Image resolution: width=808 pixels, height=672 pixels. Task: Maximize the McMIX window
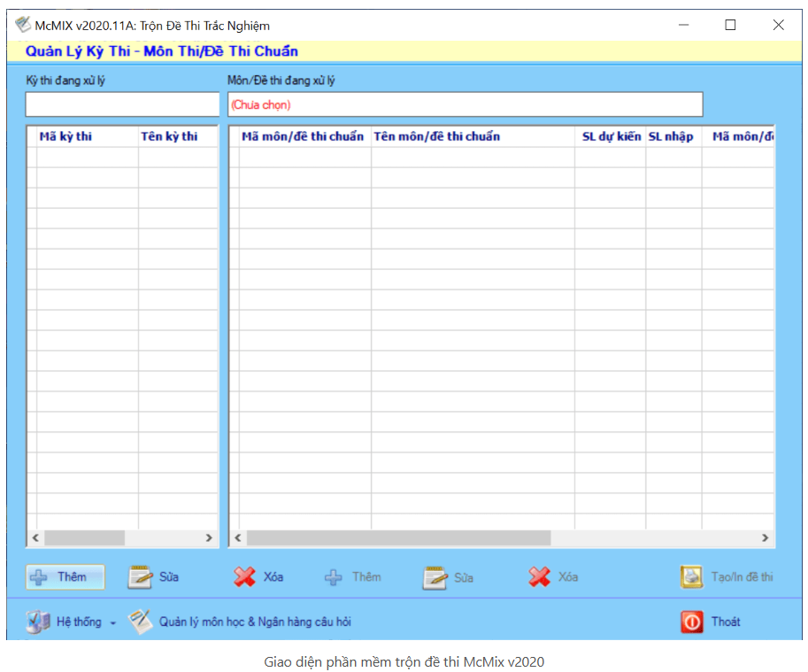click(730, 25)
